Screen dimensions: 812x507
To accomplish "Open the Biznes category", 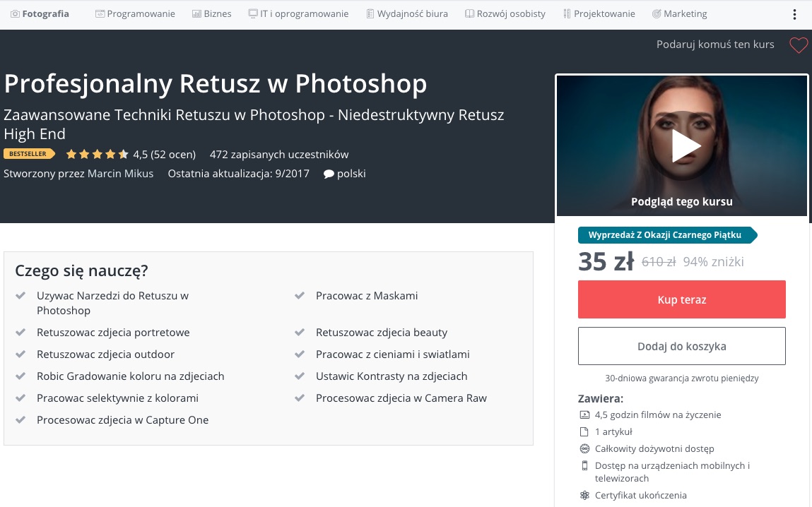I will (x=212, y=14).
